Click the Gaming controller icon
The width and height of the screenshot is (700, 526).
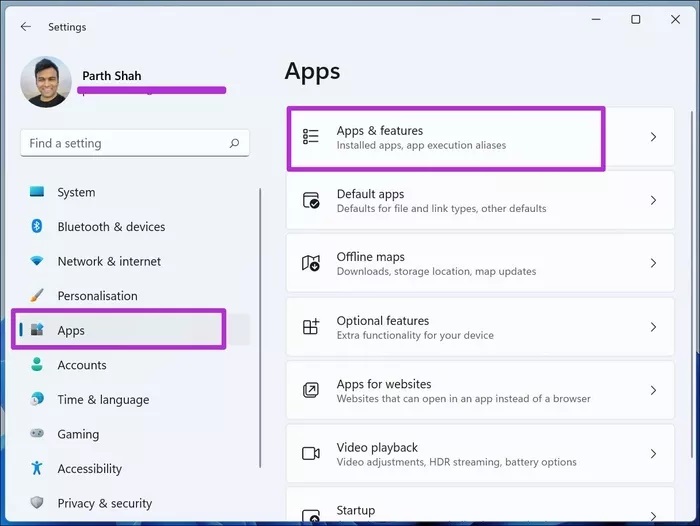point(37,434)
